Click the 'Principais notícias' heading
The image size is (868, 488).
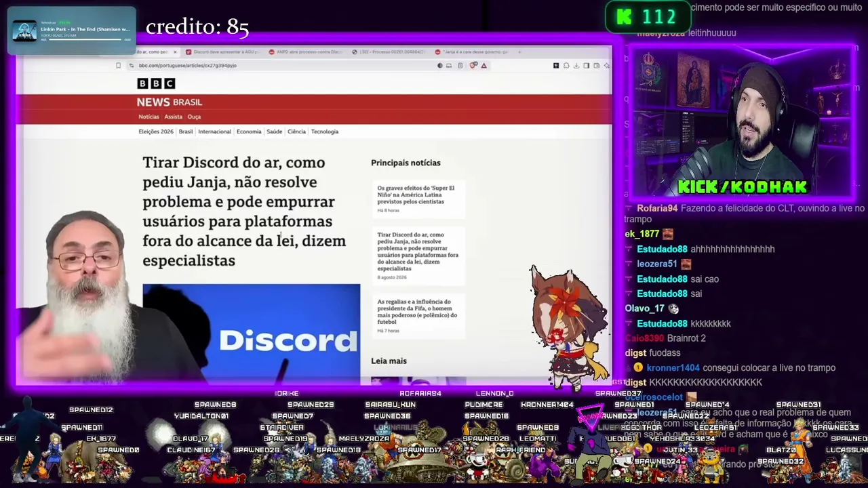click(x=406, y=163)
